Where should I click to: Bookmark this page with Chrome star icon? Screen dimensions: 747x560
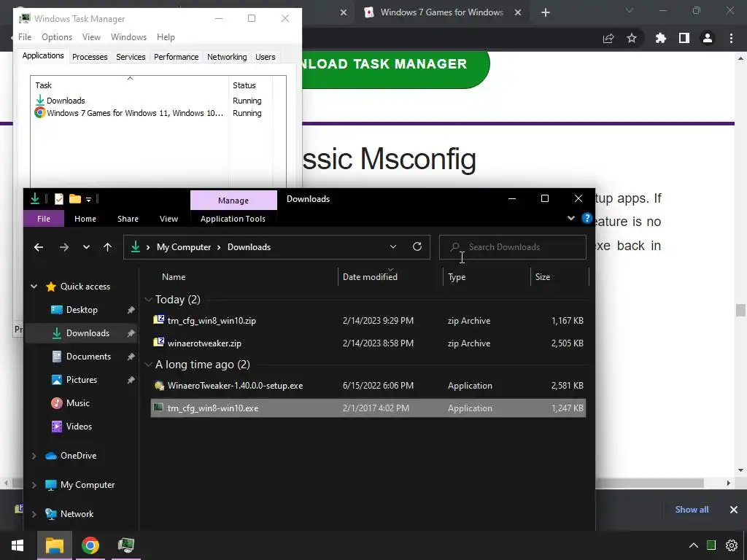[x=631, y=38]
